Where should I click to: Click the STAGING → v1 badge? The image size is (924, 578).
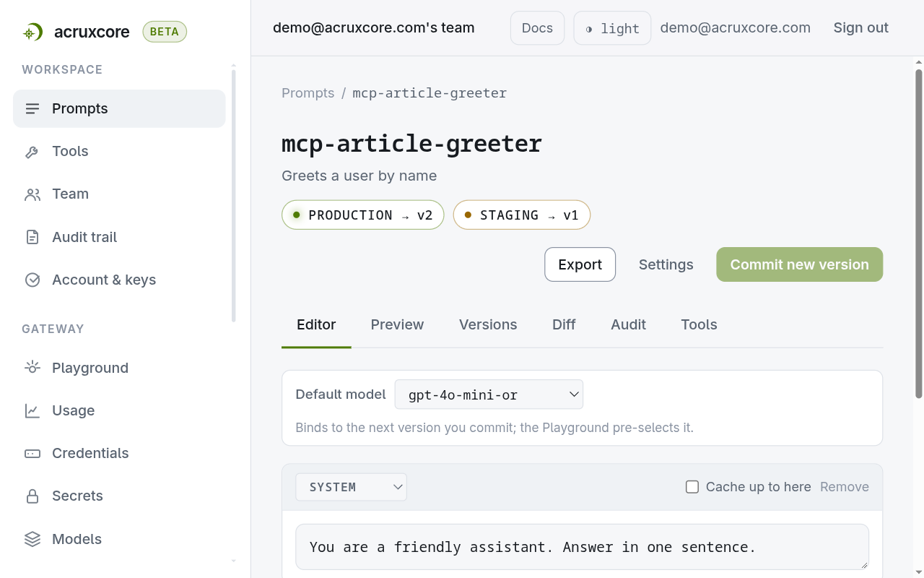point(522,215)
